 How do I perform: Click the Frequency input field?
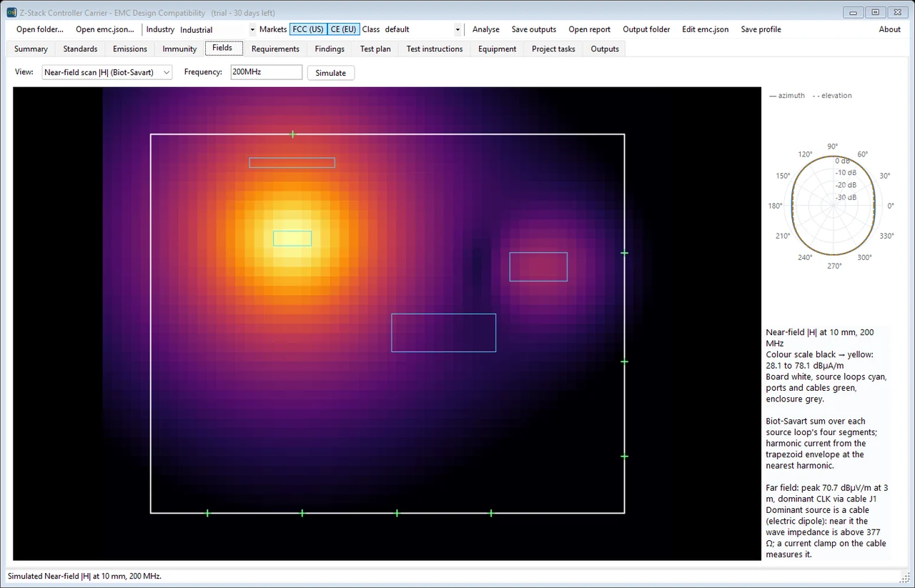(267, 72)
